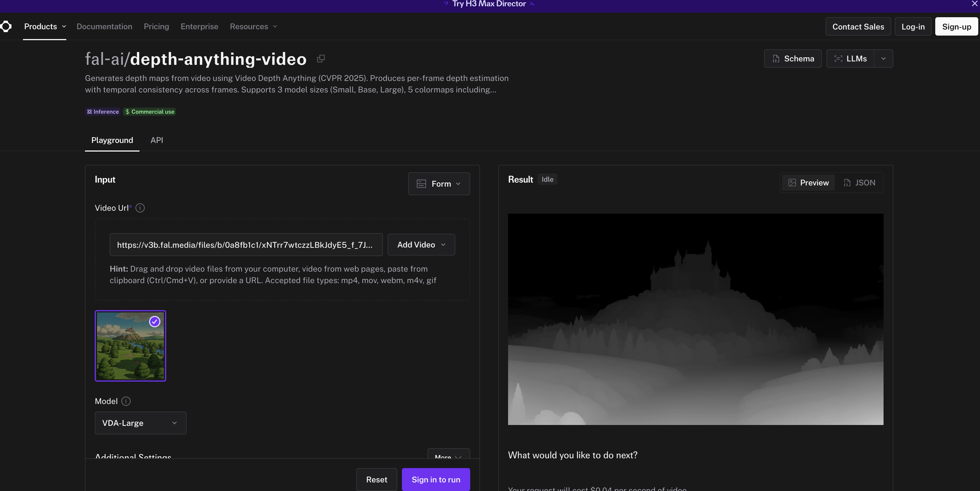This screenshot has height=491, width=980.
Task: Click the Video Url info icon
Action: point(140,208)
